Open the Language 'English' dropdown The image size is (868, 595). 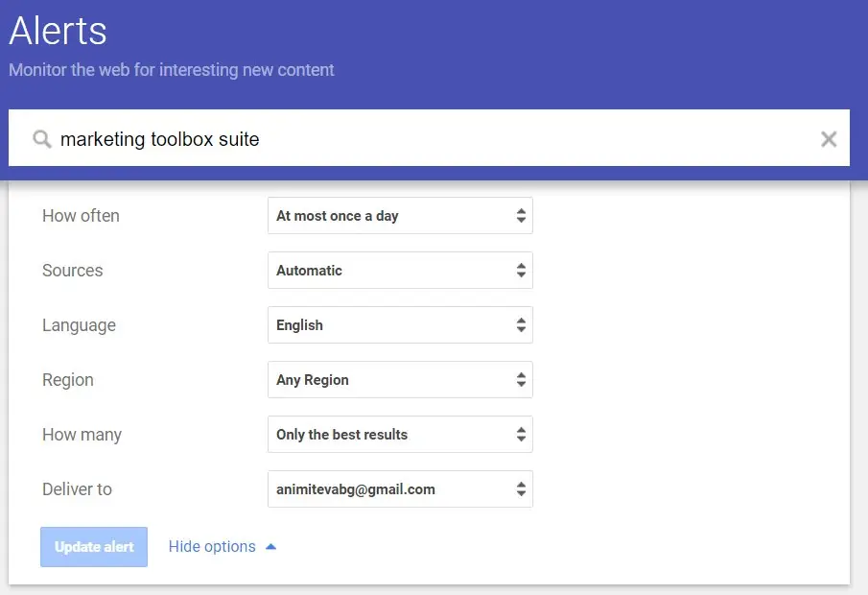[x=400, y=325]
